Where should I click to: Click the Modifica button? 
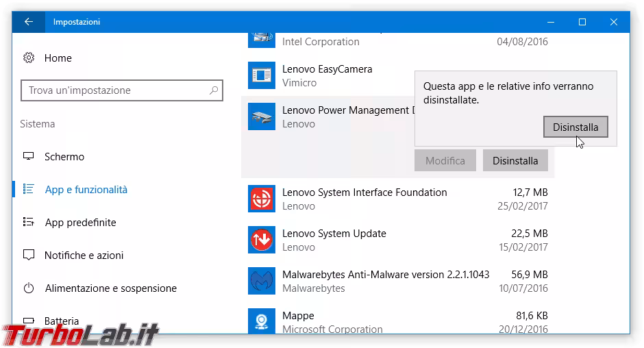point(445,161)
